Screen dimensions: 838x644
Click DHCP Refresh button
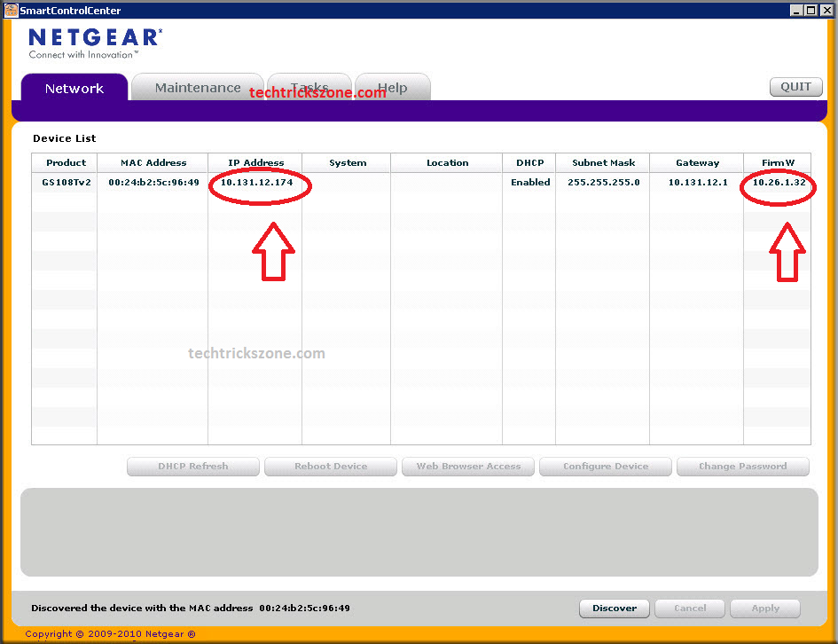pyautogui.click(x=193, y=466)
